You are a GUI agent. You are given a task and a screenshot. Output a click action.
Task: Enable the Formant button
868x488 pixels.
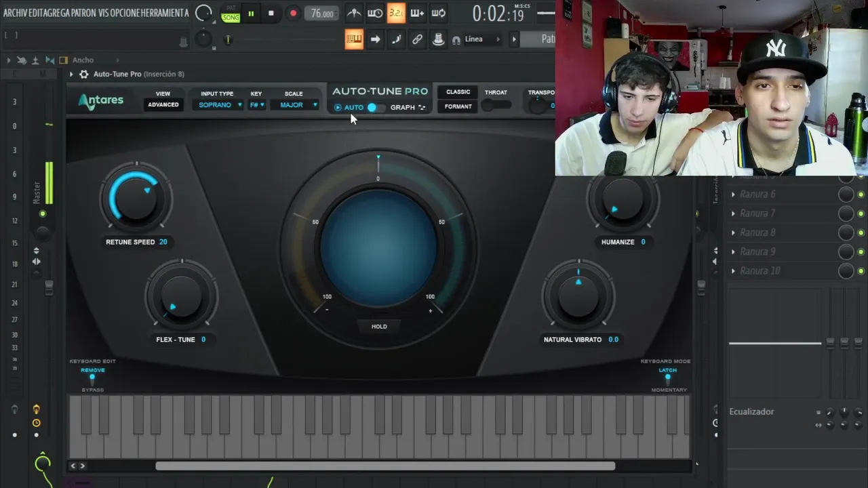(458, 106)
